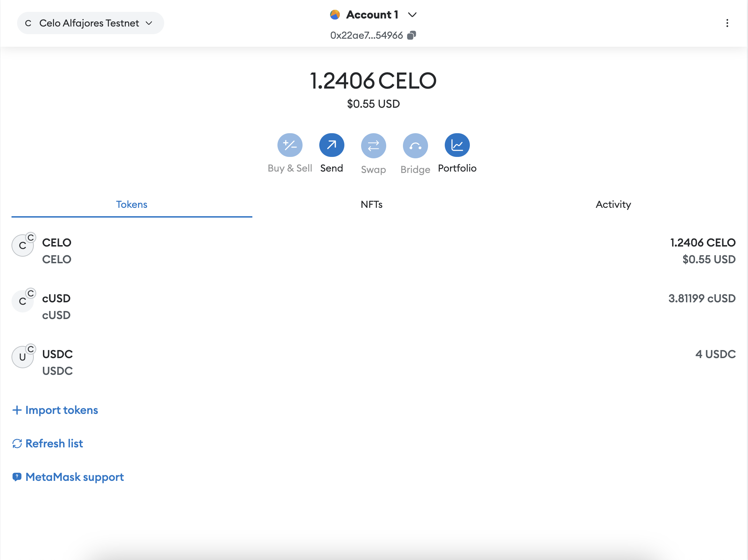
Task: Open the Bridge icon
Action: coord(415,145)
